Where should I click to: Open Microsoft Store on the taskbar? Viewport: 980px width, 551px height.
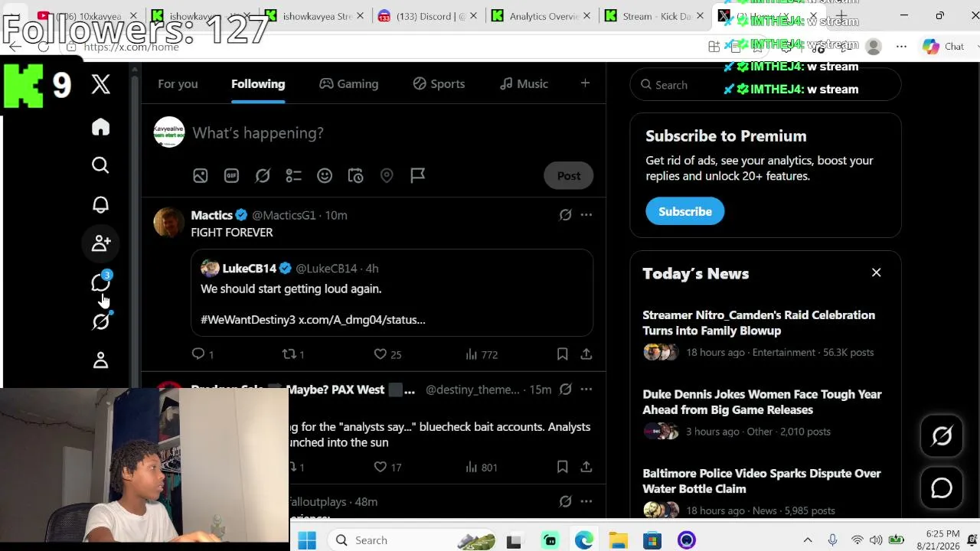[x=652, y=540]
